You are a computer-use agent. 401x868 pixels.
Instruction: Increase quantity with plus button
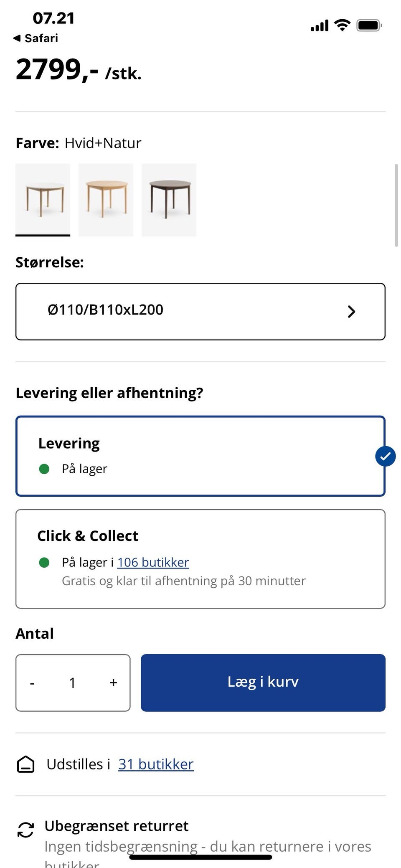pos(113,683)
